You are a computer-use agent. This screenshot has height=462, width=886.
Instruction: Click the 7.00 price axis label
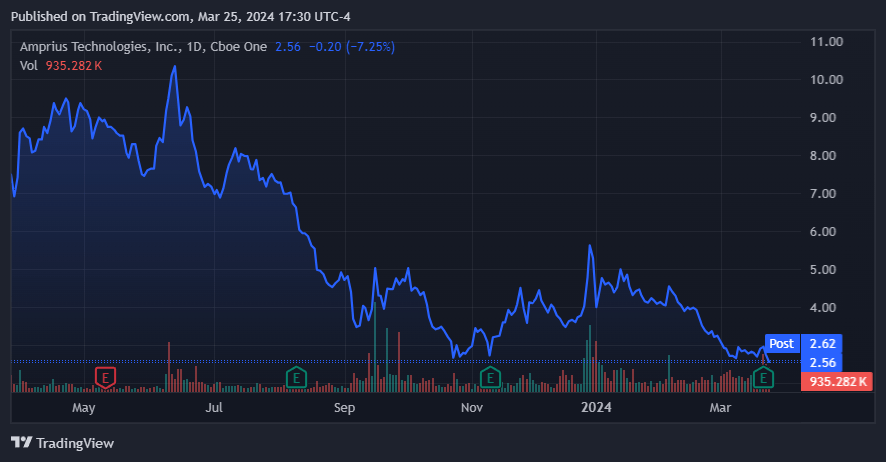click(x=823, y=194)
